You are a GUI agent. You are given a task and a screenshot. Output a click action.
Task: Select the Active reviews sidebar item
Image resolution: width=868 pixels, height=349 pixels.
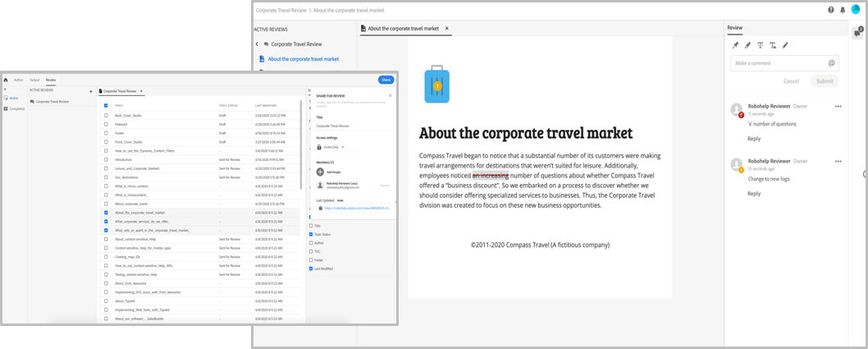tap(11, 98)
